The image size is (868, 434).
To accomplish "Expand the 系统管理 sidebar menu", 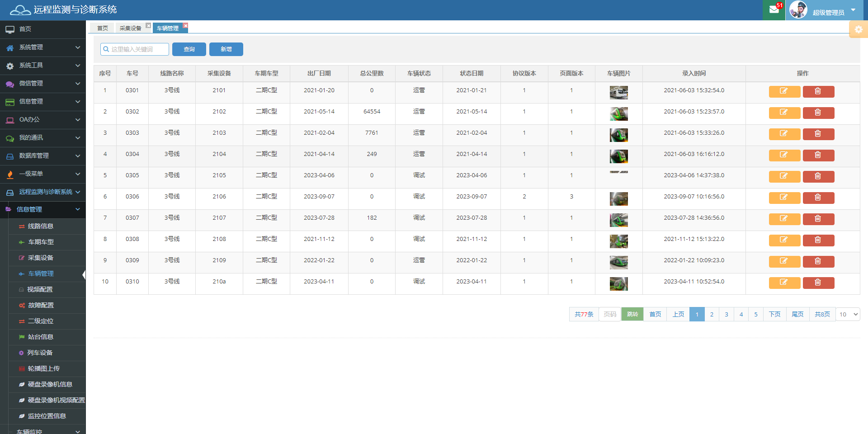I will (x=43, y=47).
